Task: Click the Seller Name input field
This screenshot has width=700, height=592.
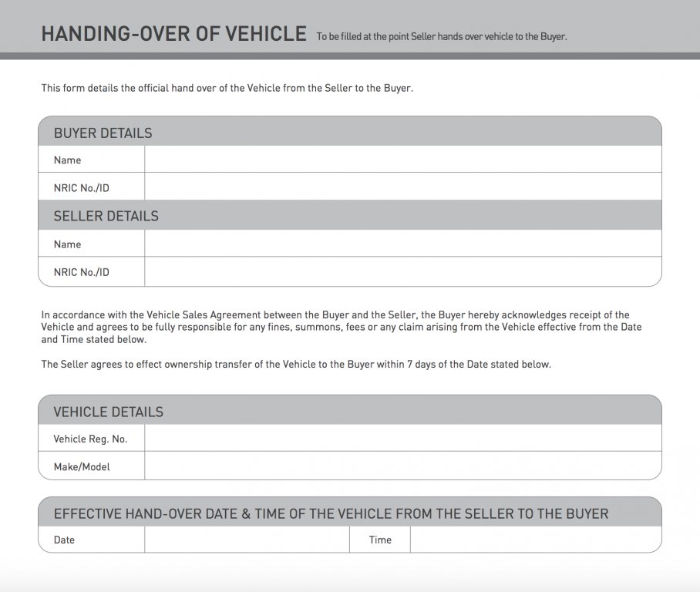Action: click(x=402, y=243)
